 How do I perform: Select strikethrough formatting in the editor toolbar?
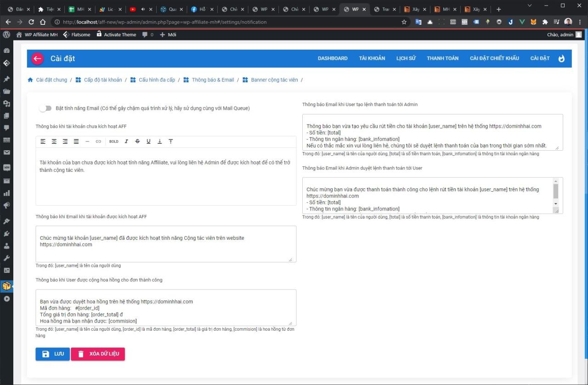coord(137,141)
